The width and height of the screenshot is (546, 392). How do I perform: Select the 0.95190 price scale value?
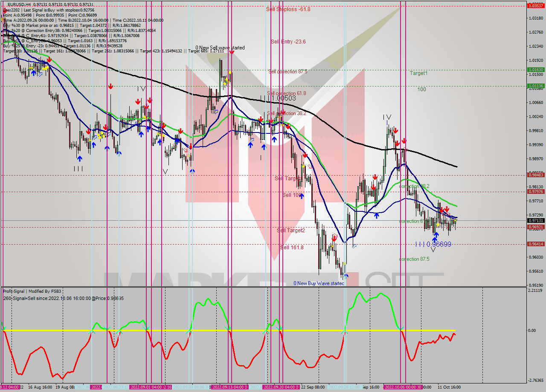(x=535, y=285)
